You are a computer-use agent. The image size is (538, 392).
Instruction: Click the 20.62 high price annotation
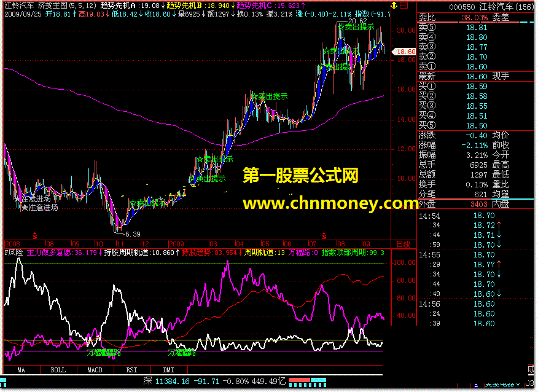click(357, 21)
